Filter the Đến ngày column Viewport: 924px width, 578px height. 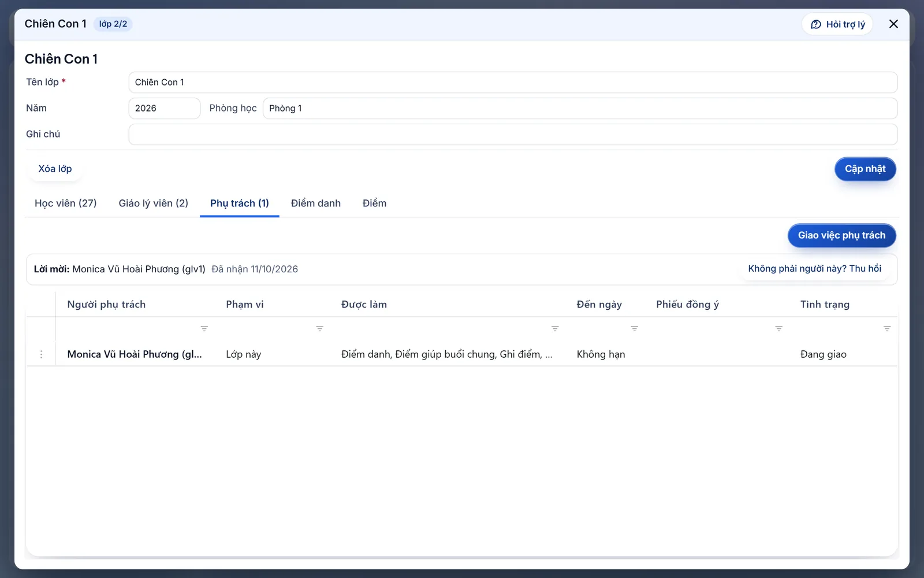click(634, 328)
